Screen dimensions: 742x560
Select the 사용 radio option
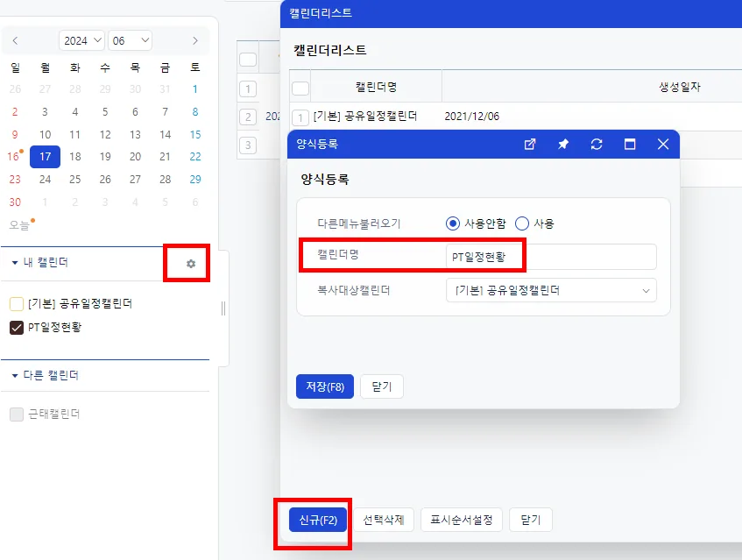pos(521,223)
